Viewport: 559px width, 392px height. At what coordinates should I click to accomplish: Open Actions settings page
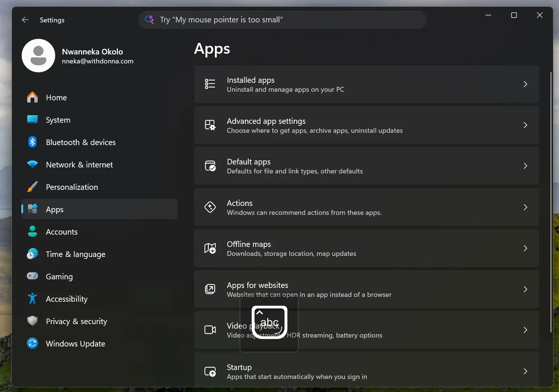click(x=366, y=207)
